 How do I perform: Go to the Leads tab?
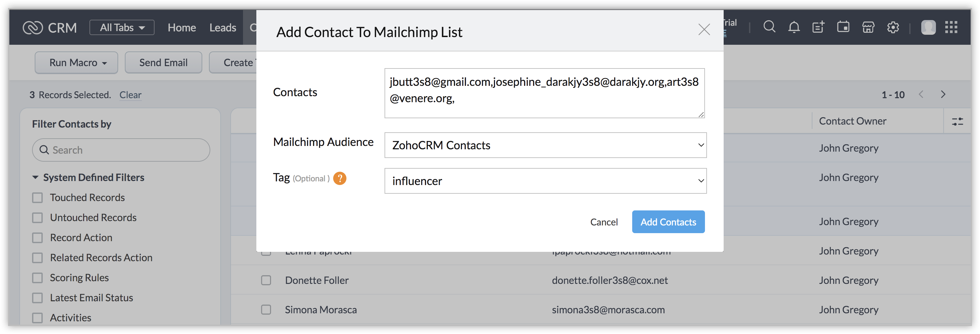point(223,27)
